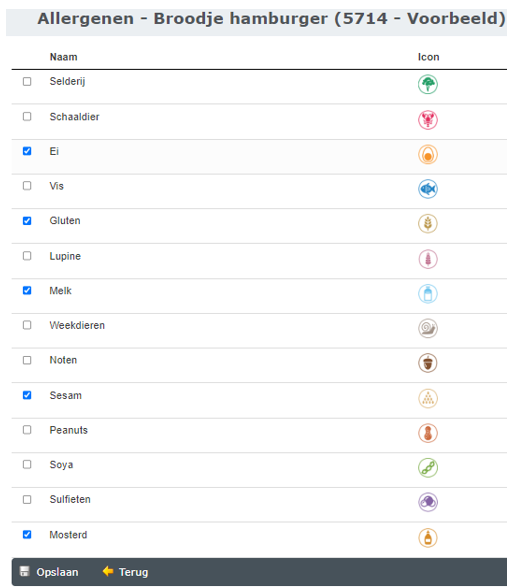Screen dimensions: 517x588
Task: Click the Peanuts allergen icon
Action: (428, 433)
